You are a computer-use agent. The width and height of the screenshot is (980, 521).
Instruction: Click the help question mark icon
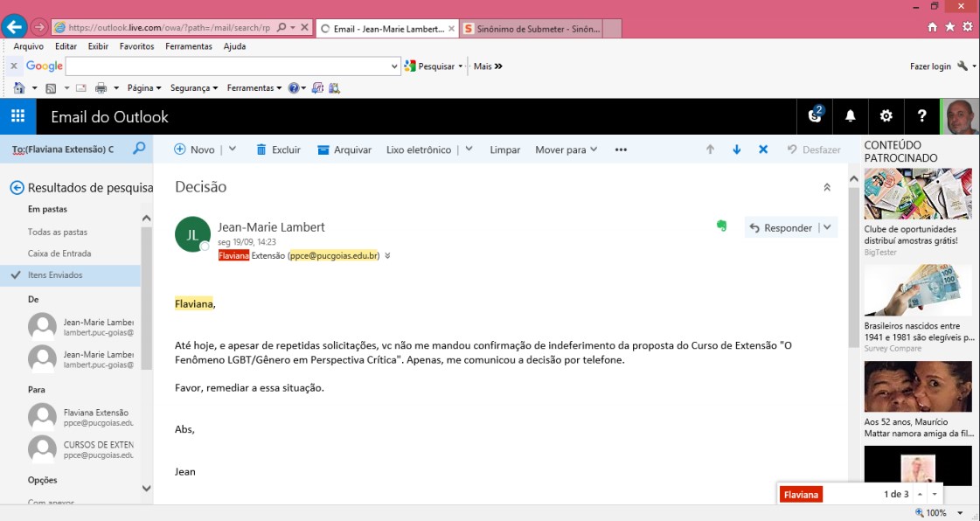[921, 116]
